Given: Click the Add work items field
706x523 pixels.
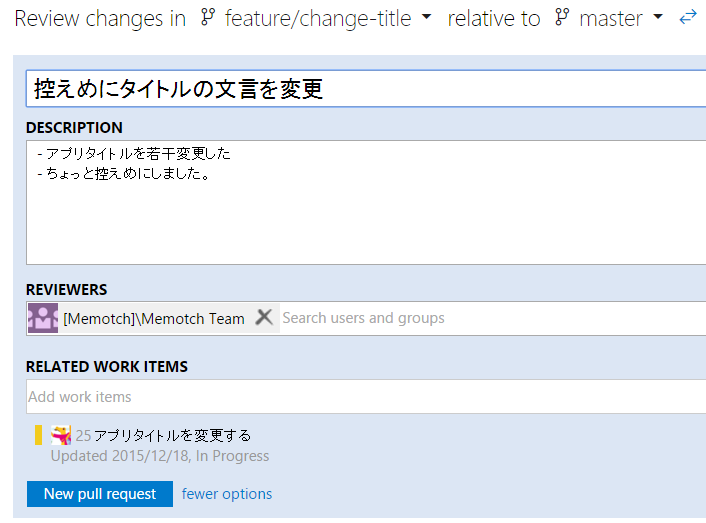Looking at the screenshot, I should coord(365,397).
